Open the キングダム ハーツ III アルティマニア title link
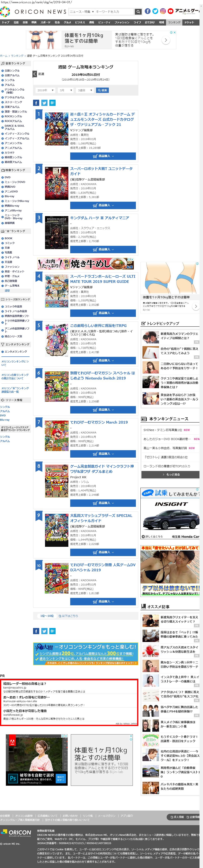The image size is (203, 868). [x=100, y=218]
